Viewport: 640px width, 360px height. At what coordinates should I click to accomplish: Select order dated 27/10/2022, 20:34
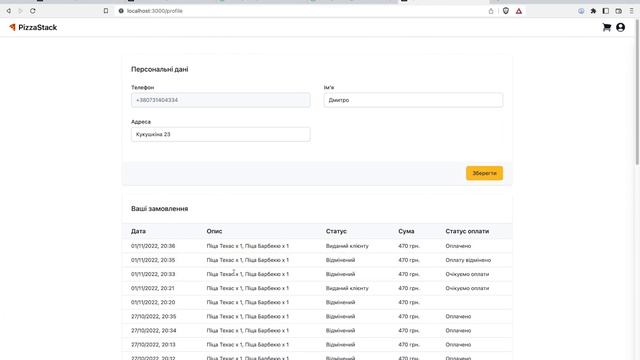(x=317, y=330)
